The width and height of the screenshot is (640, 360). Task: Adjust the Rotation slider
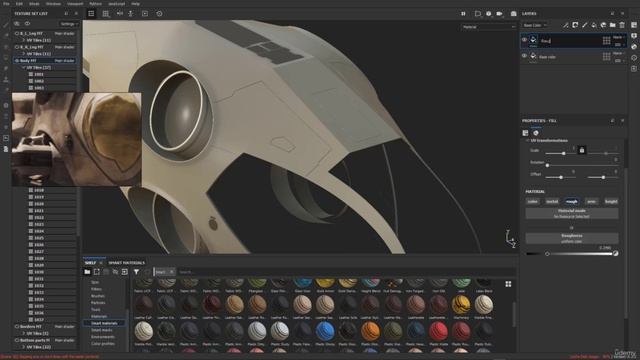coord(582,165)
